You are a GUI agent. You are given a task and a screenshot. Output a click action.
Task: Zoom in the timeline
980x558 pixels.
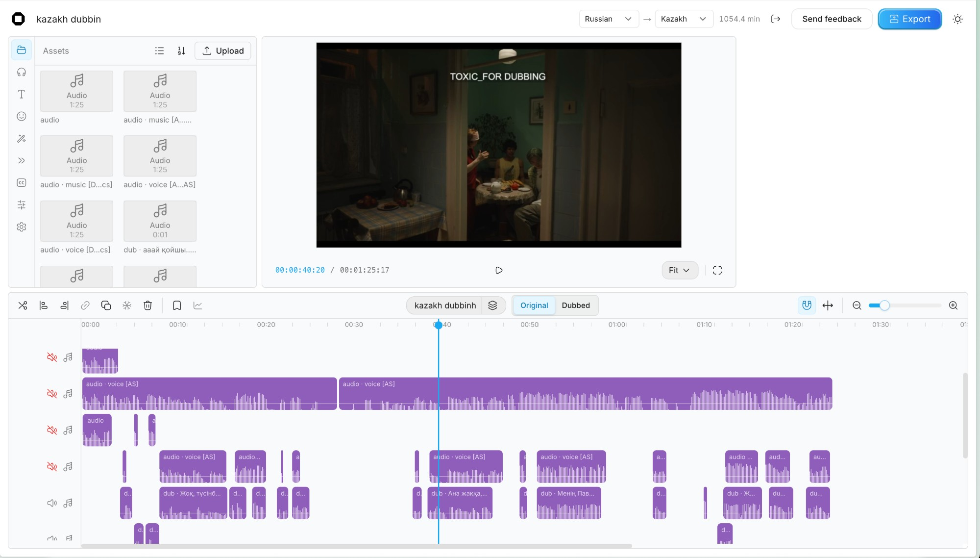(x=953, y=305)
